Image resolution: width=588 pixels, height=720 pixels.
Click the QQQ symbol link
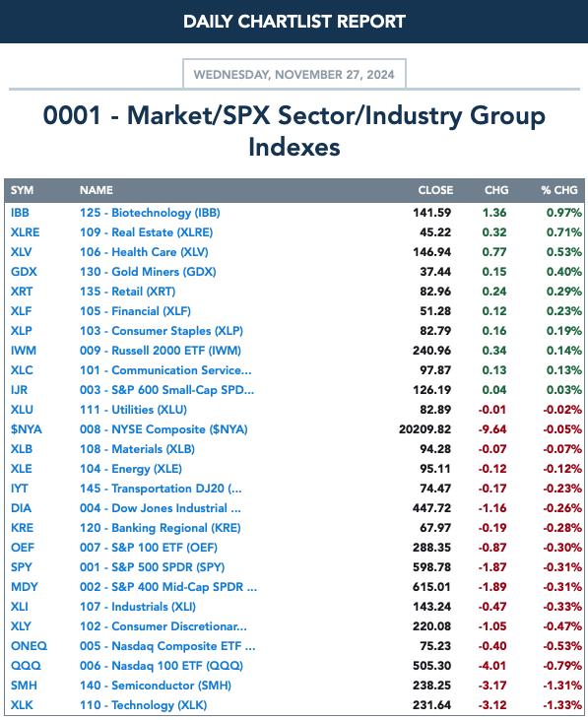(x=26, y=666)
